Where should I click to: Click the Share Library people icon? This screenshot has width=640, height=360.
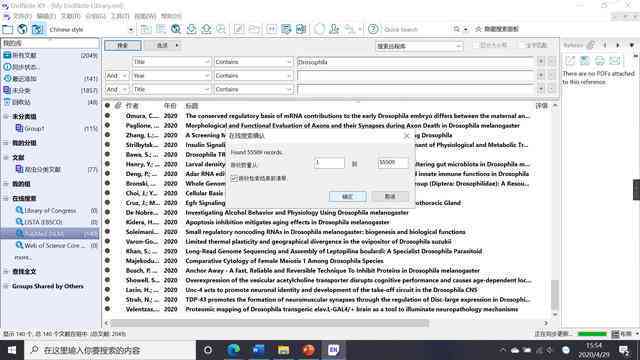334,29
